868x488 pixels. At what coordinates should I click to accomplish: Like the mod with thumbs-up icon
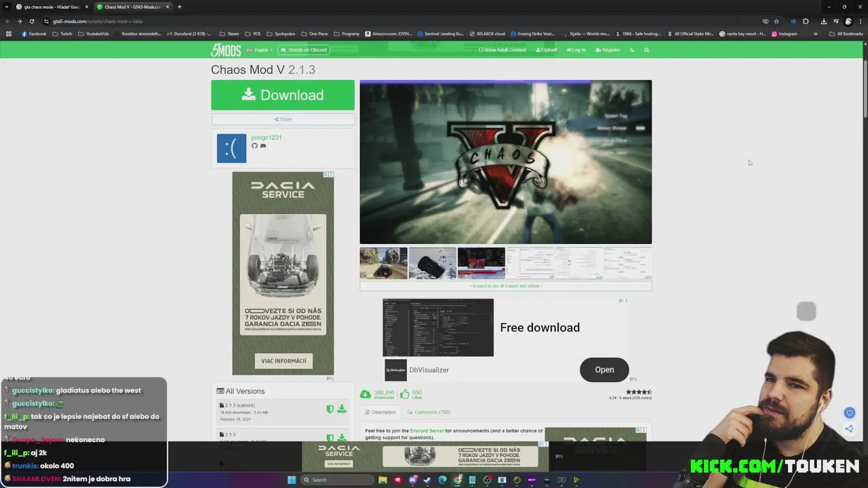pyautogui.click(x=405, y=394)
